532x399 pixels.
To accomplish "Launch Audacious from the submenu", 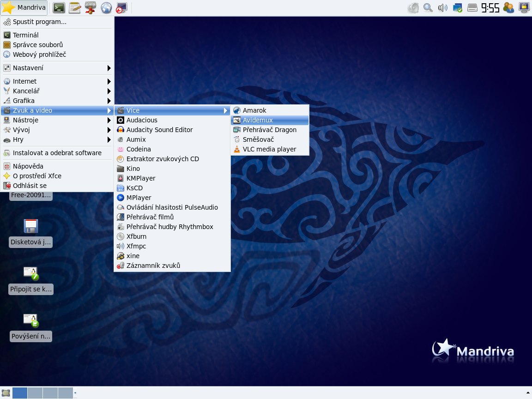I will 172,120.
